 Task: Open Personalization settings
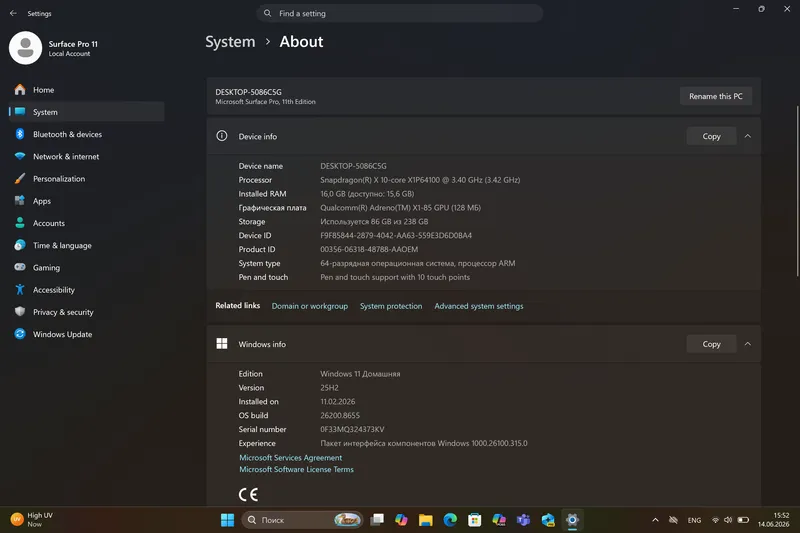click(87, 179)
